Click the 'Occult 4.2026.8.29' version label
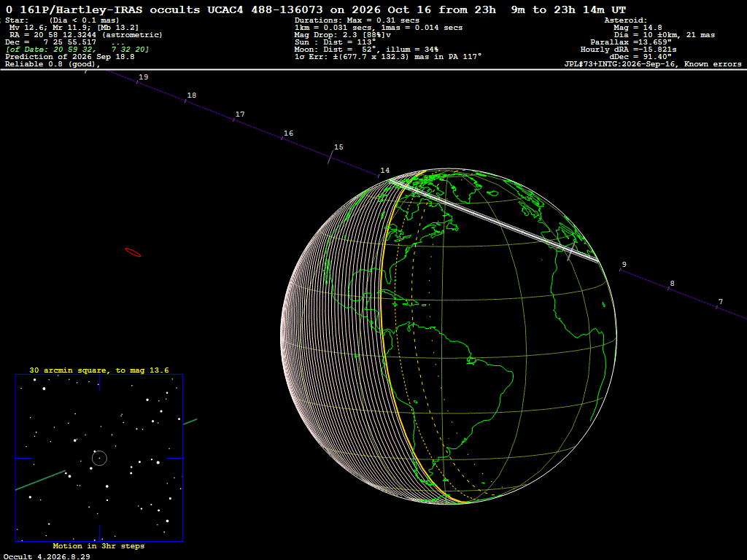The width and height of the screenshot is (747, 560). (x=47, y=556)
